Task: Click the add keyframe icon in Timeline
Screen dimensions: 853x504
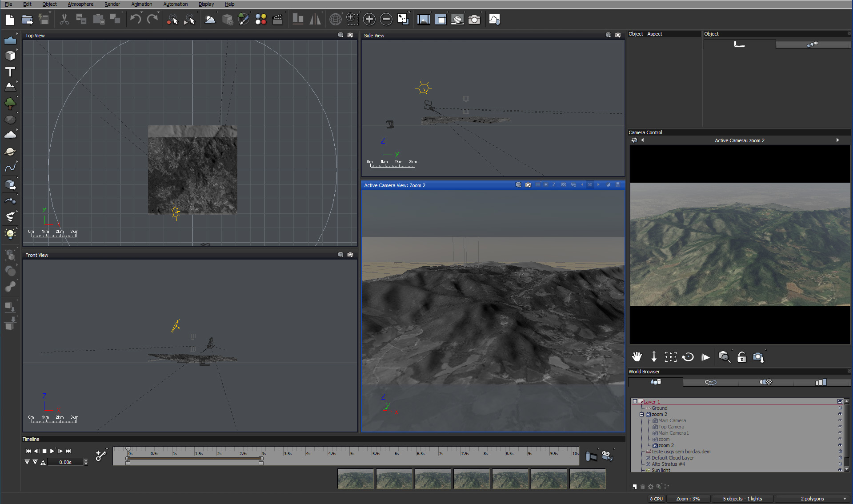Action: click(x=101, y=456)
